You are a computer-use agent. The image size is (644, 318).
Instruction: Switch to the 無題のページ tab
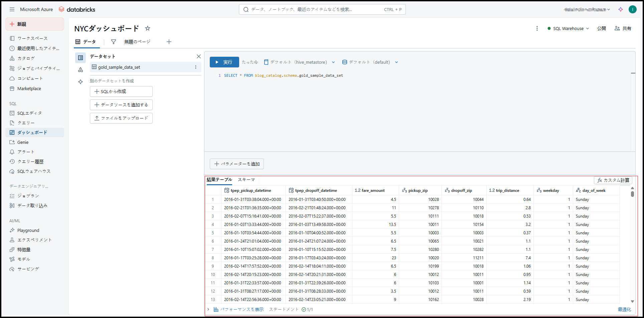click(x=137, y=42)
